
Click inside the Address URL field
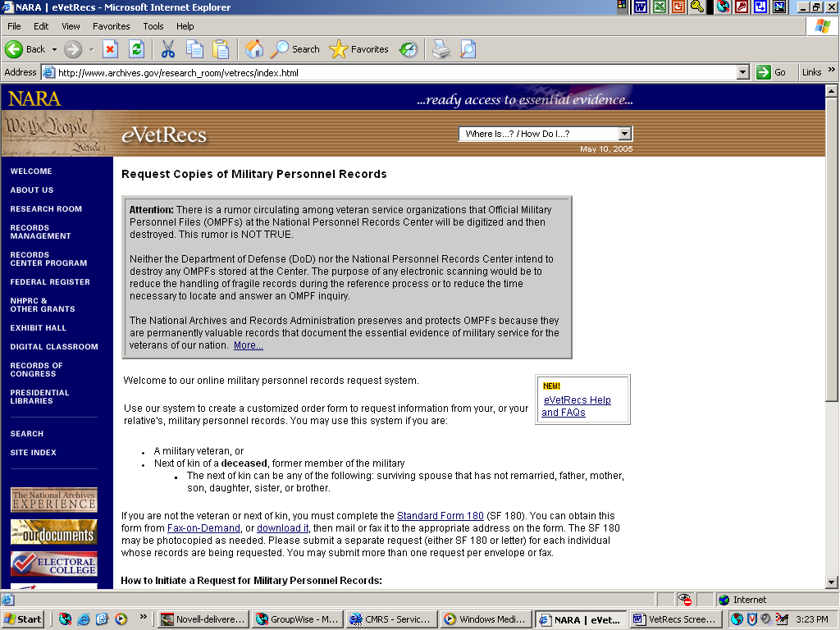click(396, 73)
